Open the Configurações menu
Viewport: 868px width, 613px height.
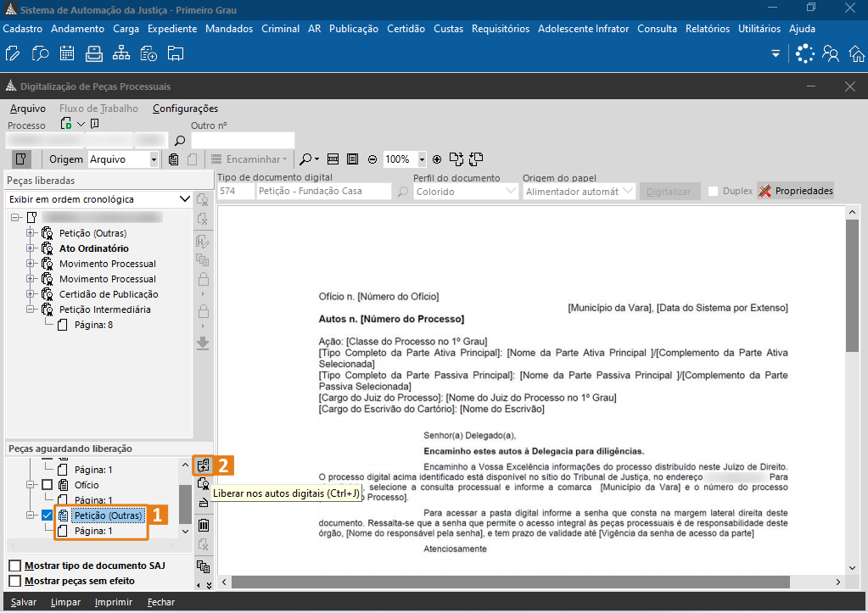[x=186, y=109]
